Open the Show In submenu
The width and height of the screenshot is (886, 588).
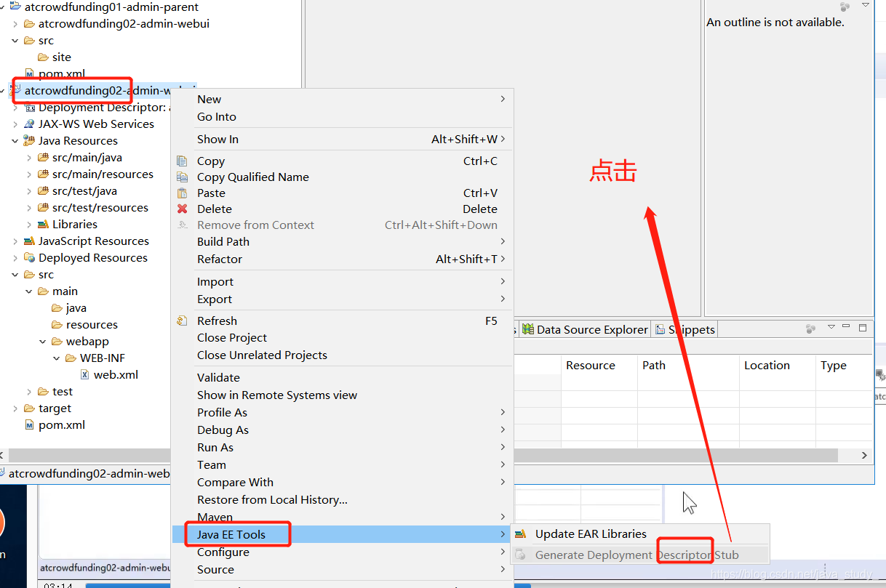click(x=342, y=140)
